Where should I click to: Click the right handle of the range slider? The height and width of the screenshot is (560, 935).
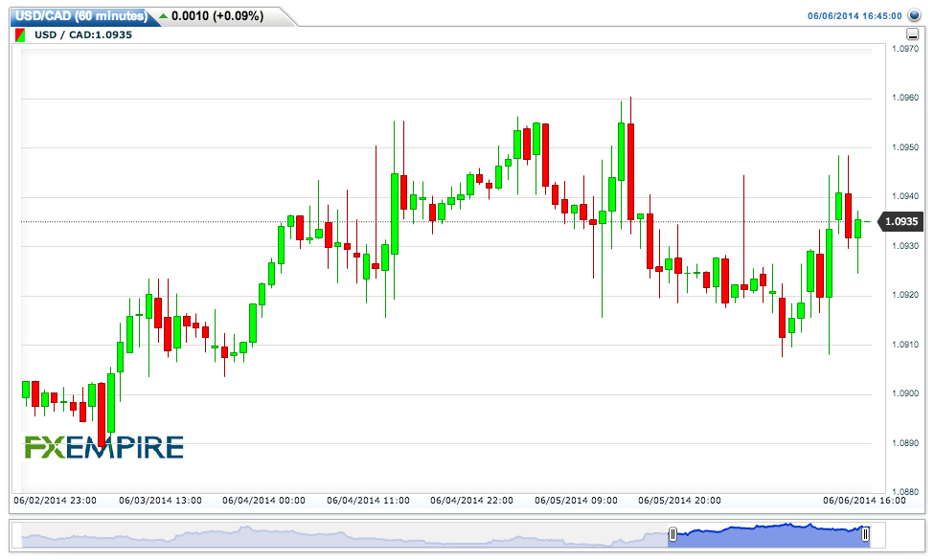[865, 534]
